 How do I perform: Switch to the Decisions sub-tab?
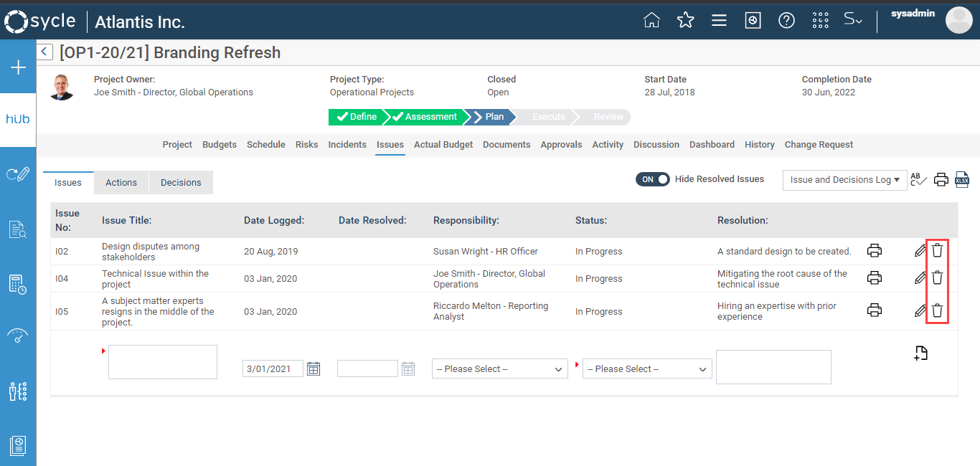click(x=181, y=183)
